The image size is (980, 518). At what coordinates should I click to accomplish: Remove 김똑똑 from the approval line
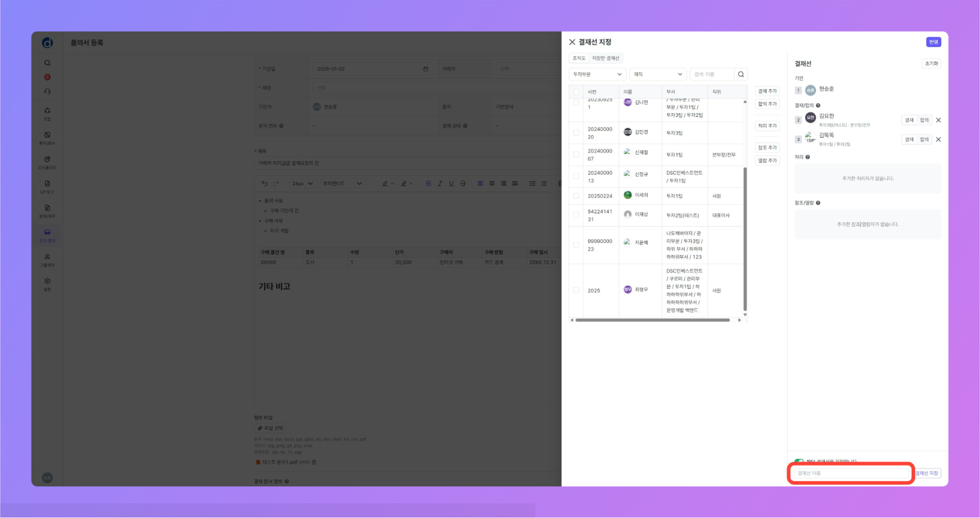938,140
